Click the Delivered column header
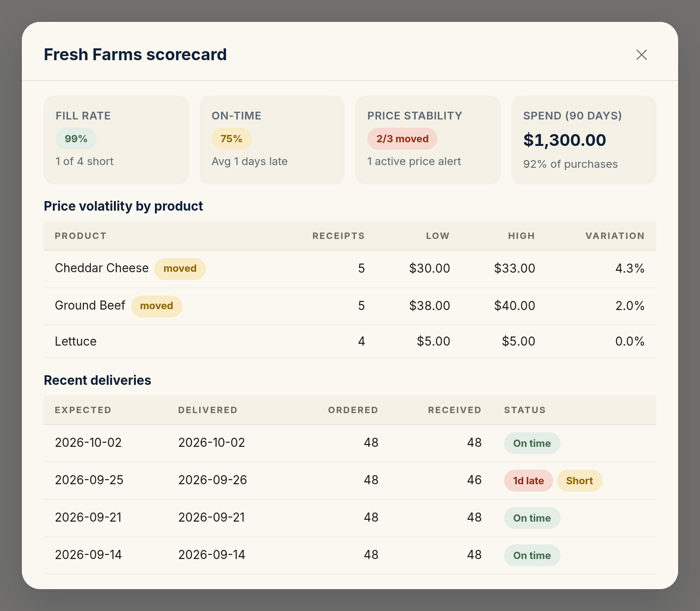 (208, 410)
